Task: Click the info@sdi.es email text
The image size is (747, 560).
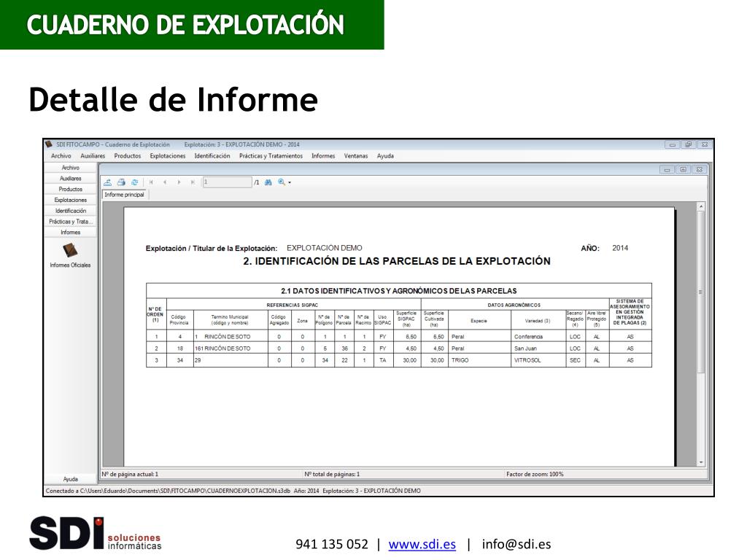Action: point(516,544)
